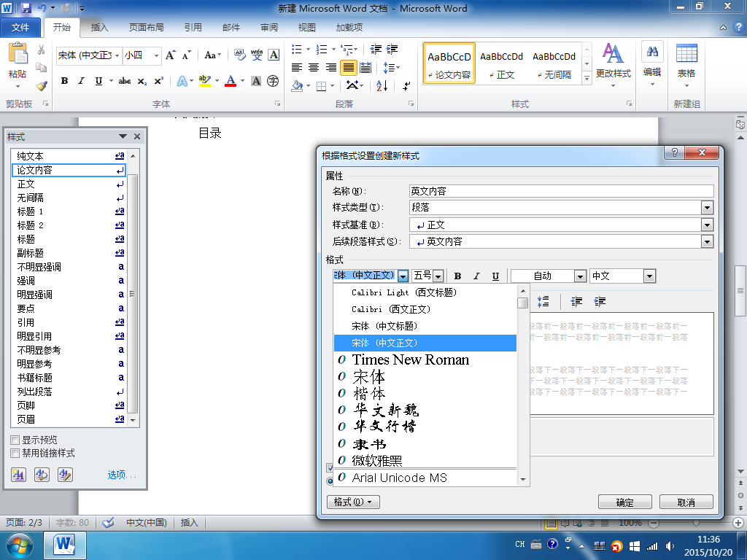This screenshot has width=747, height=560.
Task: Click the New Style icon in Styles pane
Action: [x=18, y=474]
